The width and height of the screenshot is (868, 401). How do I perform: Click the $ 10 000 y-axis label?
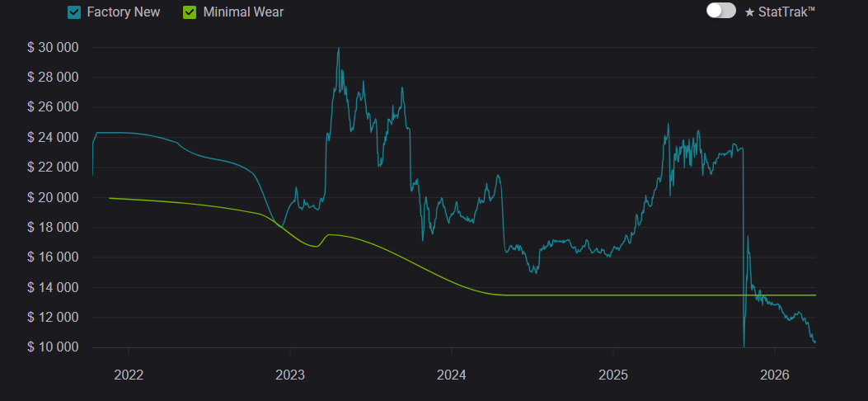[x=53, y=347]
